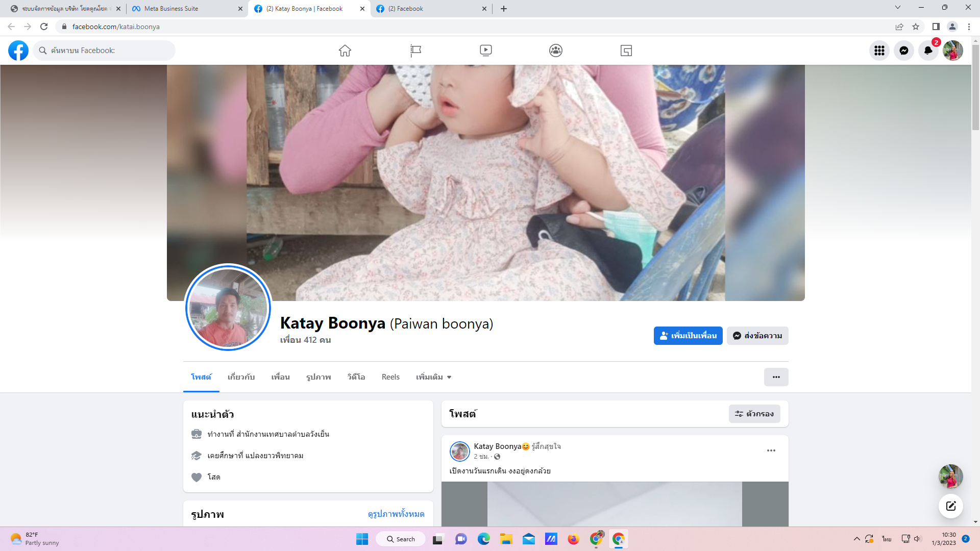Open the post's three-dot options menu

coord(771,450)
